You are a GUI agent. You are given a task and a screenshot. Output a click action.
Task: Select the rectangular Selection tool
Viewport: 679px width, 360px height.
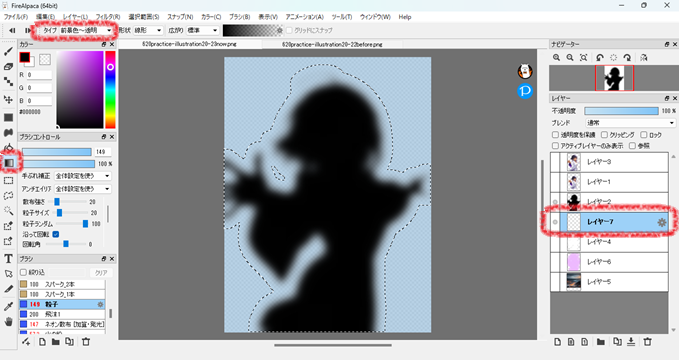(8, 180)
